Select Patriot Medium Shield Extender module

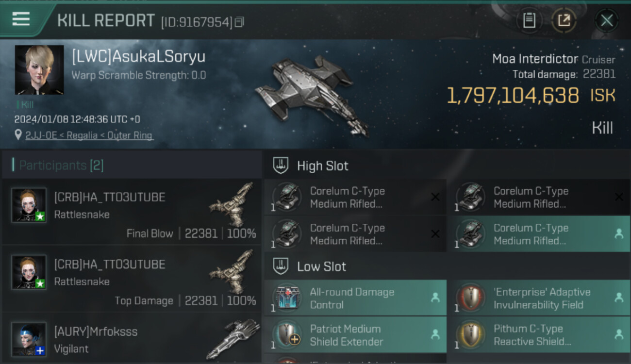tap(355, 335)
